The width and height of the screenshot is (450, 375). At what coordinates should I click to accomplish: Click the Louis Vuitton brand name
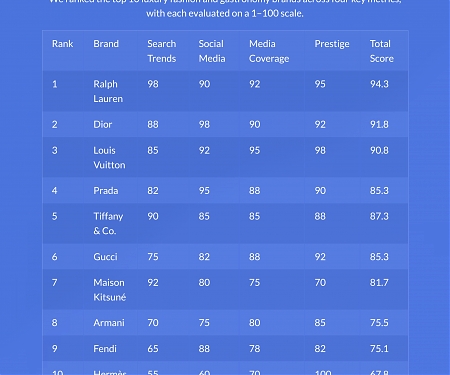coord(109,157)
